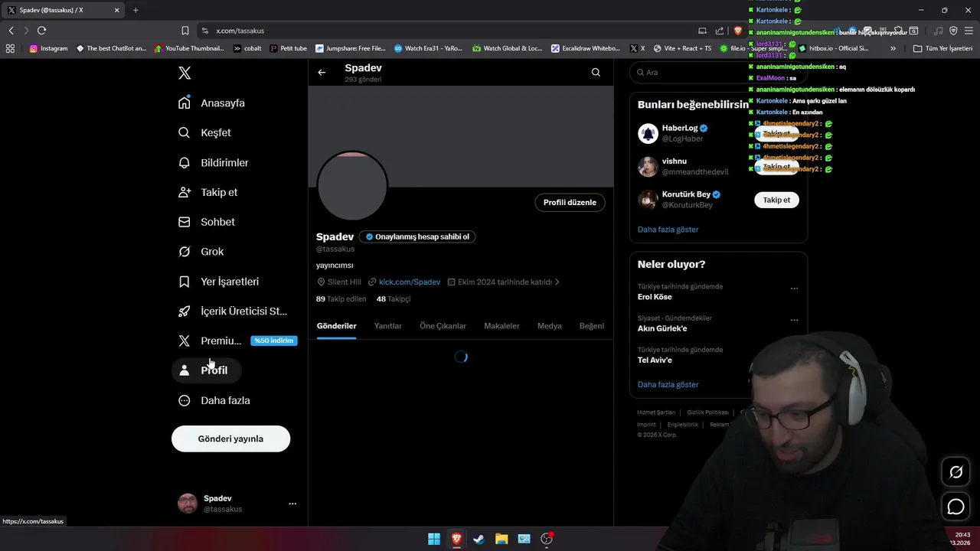Open browser hamburger menu

coord(969,31)
